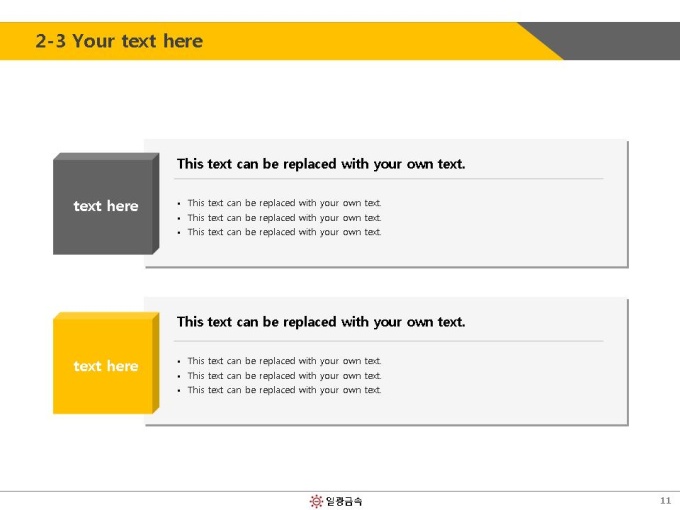Click the first bullet line in the upper panel
The height and width of the screenshot is (510, 680).
pyautogui.click(x=284, y=203)
